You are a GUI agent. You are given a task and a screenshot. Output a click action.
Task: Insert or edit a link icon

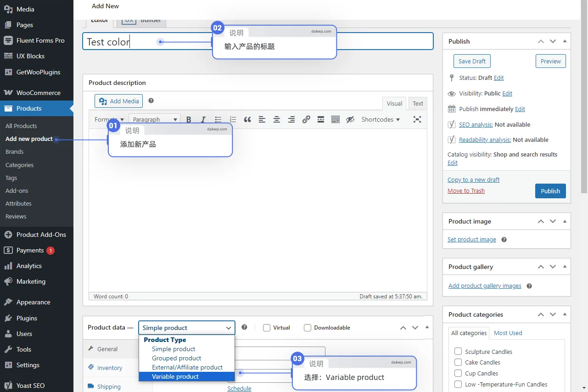click(x=306, y=119)
